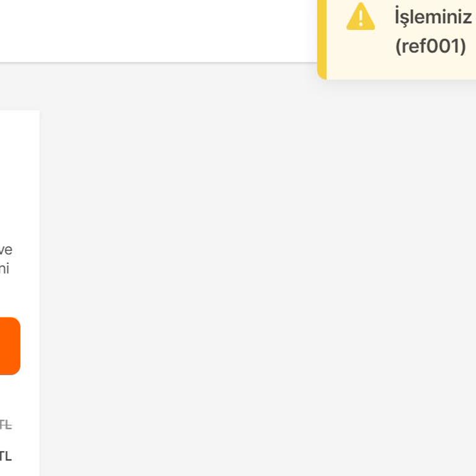Image resolution: width=476 pixels, height=476 pixels.
Task: Click the "ve" text in the card
Action: (x=6, y=250)
